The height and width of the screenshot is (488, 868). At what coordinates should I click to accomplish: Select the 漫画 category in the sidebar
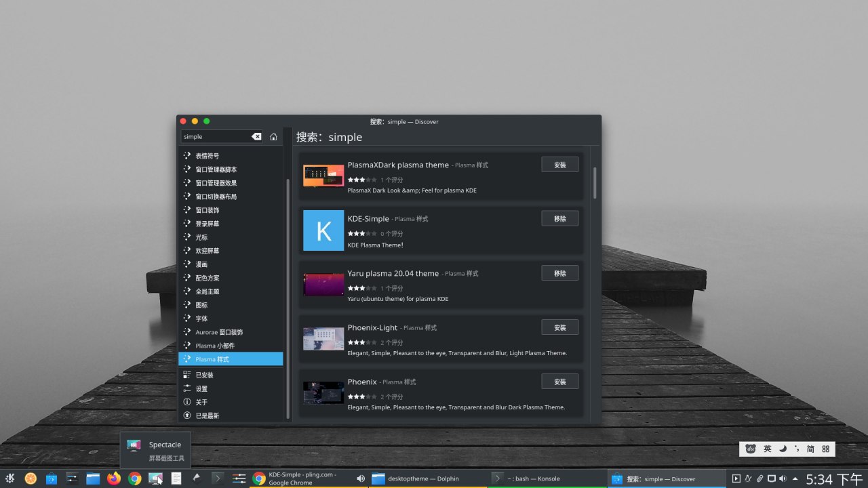point(231,264)
